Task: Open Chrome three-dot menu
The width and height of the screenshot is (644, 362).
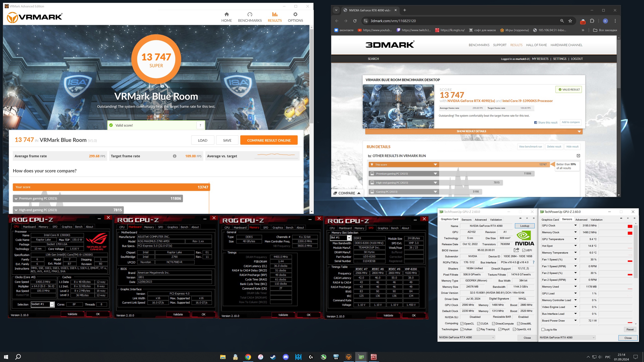Action: pyautogui.click(x=615, y=21)
